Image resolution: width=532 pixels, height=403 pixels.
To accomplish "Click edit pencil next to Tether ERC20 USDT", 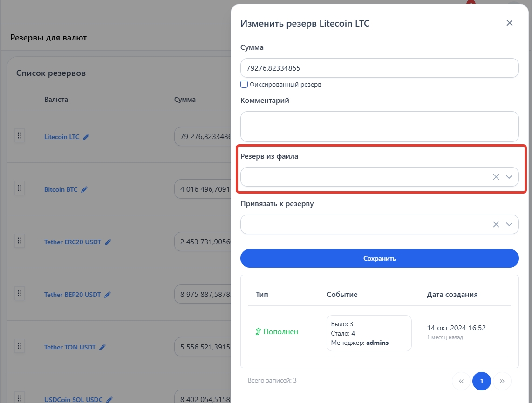I will (108, 242).
